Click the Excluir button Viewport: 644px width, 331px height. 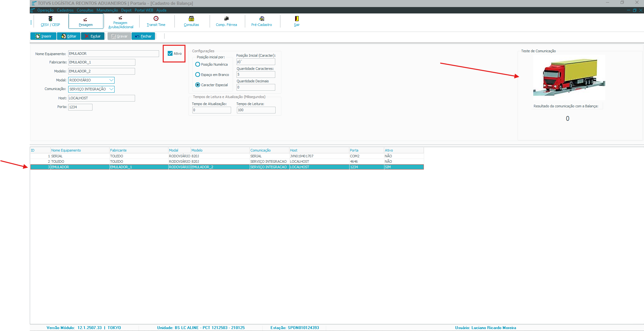tap(93, 36)
